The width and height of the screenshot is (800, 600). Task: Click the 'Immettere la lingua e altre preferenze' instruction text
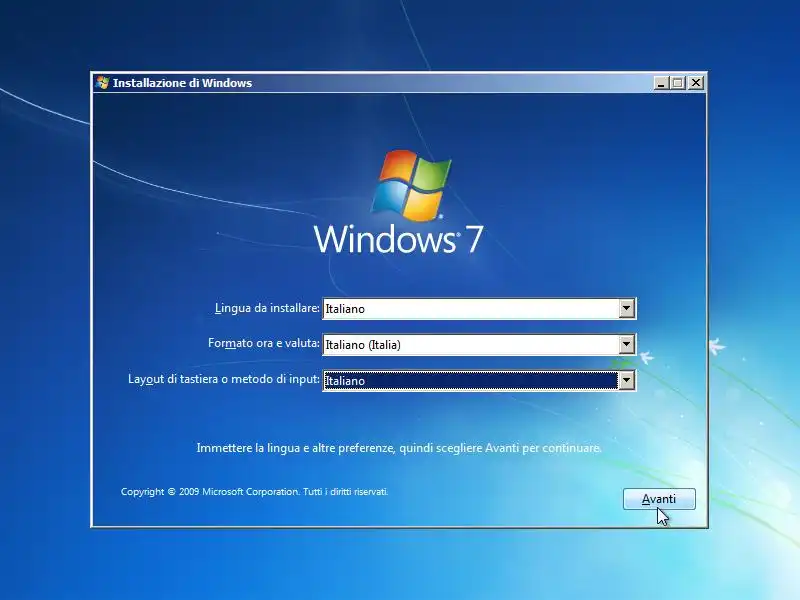pos(399,448)
